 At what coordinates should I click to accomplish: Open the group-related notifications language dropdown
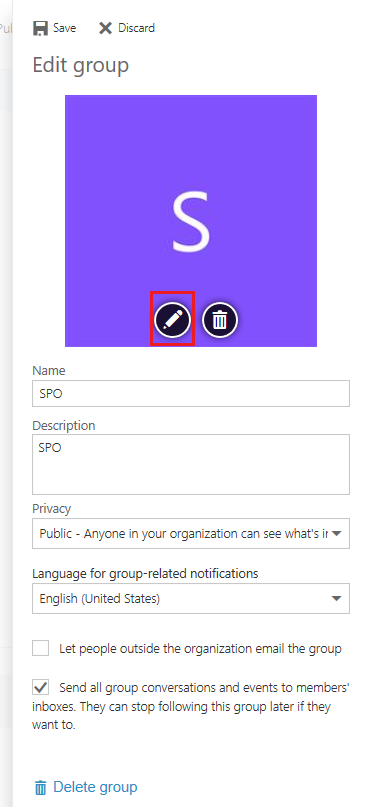[191, 599]
